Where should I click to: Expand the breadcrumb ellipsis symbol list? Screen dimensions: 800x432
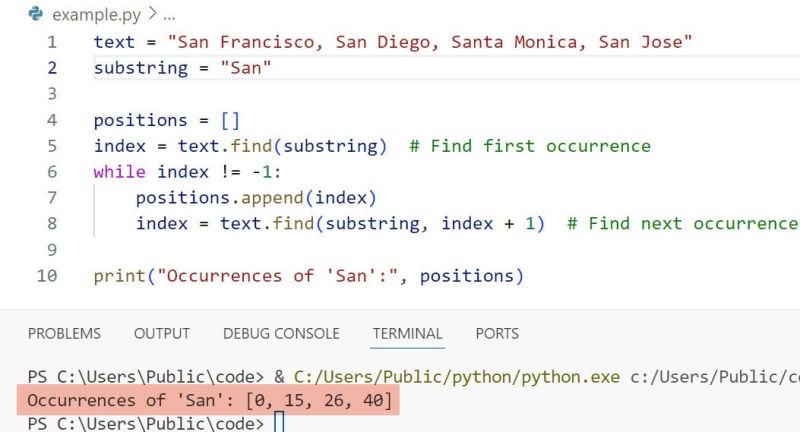[169, 15]
